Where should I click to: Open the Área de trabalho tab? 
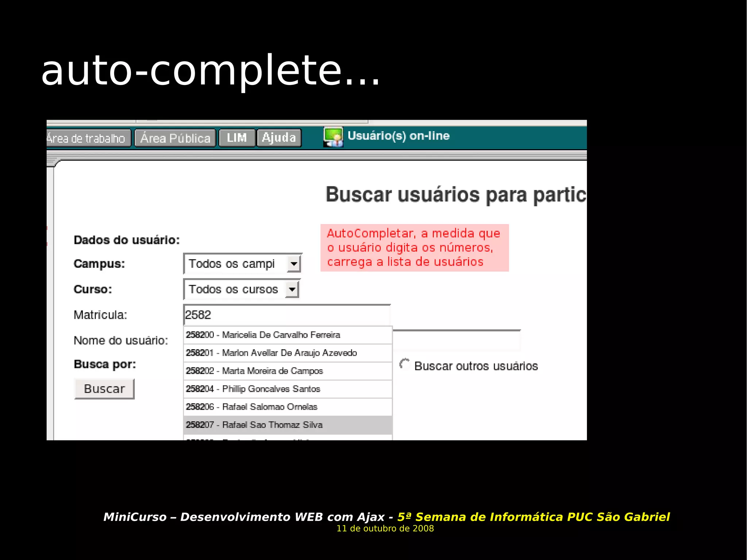point(89,138)
